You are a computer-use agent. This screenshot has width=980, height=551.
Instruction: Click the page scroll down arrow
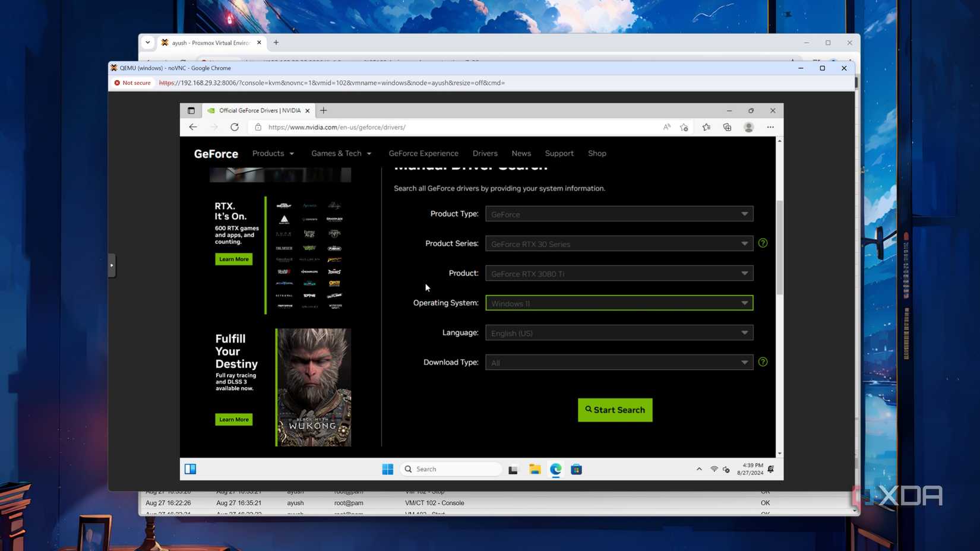780,453
